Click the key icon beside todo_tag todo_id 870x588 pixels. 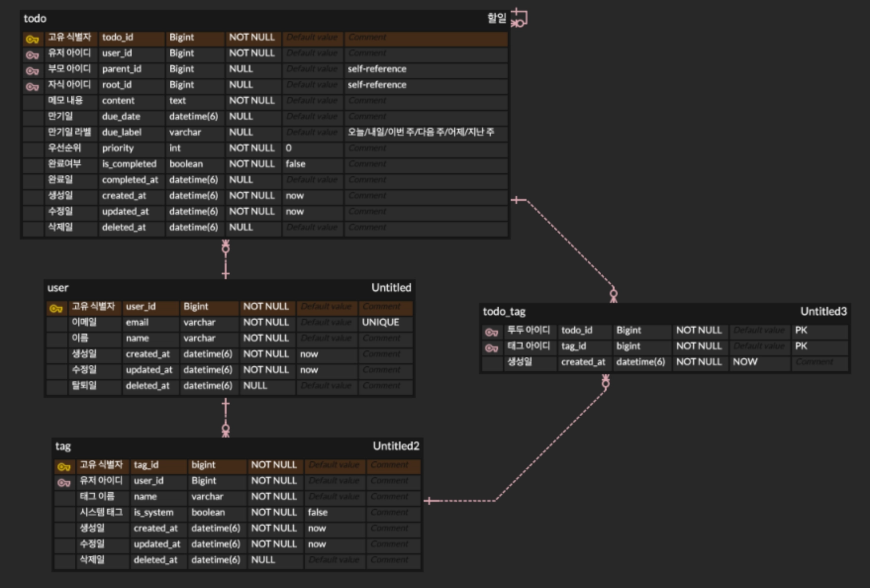pyautogui.click(x=491, y=332)
